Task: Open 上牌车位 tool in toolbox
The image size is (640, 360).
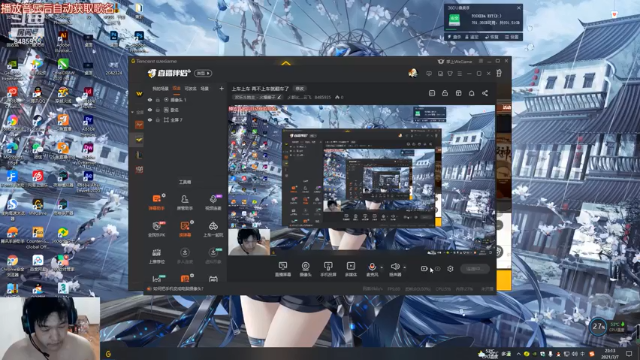Action: click(157, 256)
